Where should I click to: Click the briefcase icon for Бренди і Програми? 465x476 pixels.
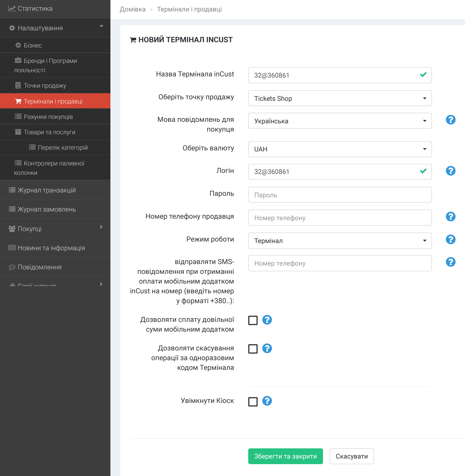coord(18,60)
